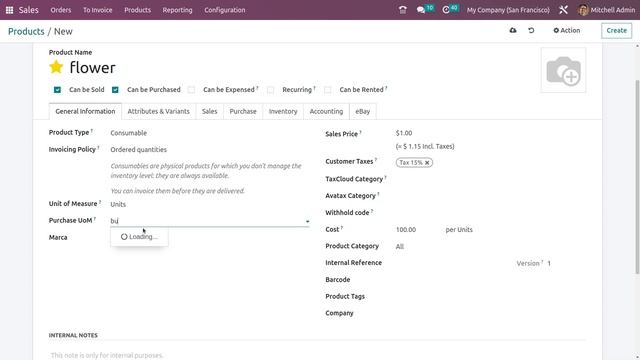Open the activities clock icon
The image size is (640, 360).
446,10
